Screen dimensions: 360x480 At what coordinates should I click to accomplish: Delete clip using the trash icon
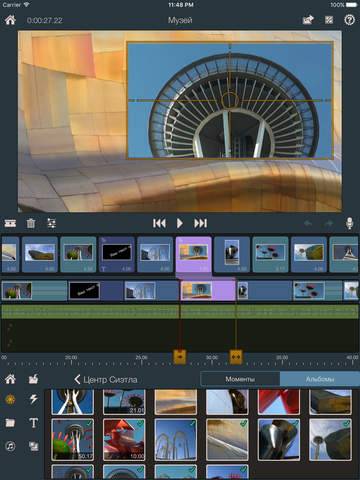coord(31,223)
